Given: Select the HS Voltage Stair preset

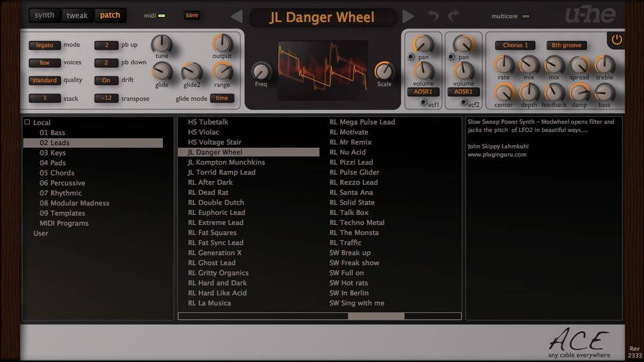Looking at the screenshot, I should tap(215, 142).
